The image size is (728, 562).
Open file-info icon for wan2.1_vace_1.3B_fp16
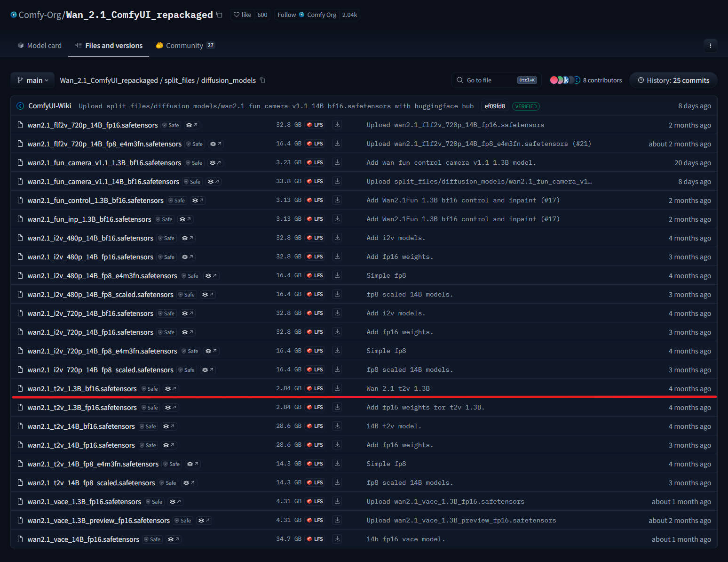tap(175, 502)
